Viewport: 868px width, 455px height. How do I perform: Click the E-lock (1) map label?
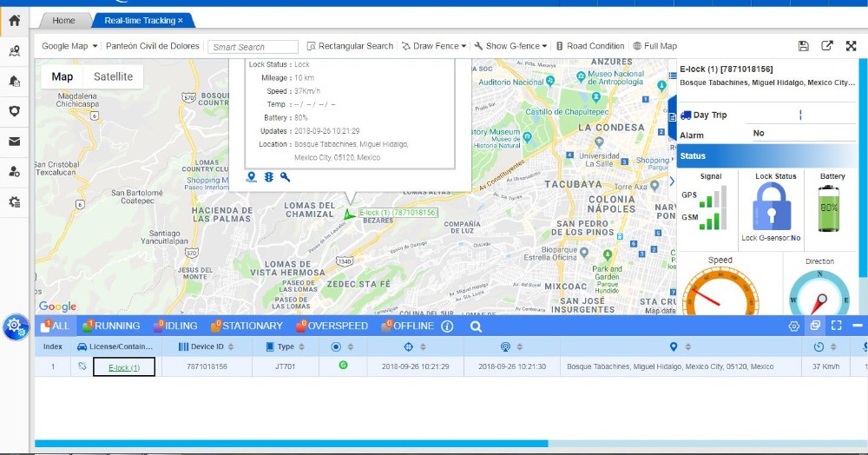click(398, 213)
